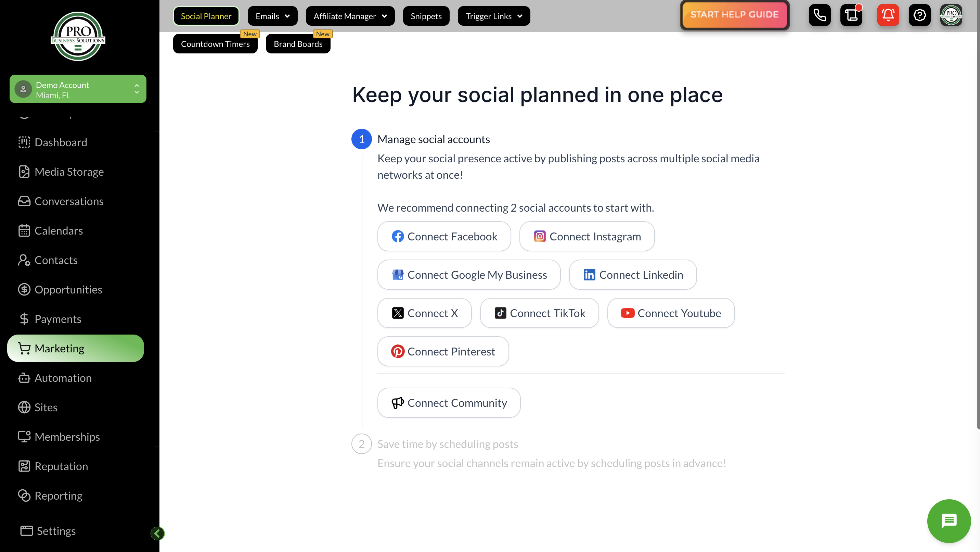Screen dimensions: 980x552
Task: Open the green chat widget bubble
Action: [x=949, y=520]
